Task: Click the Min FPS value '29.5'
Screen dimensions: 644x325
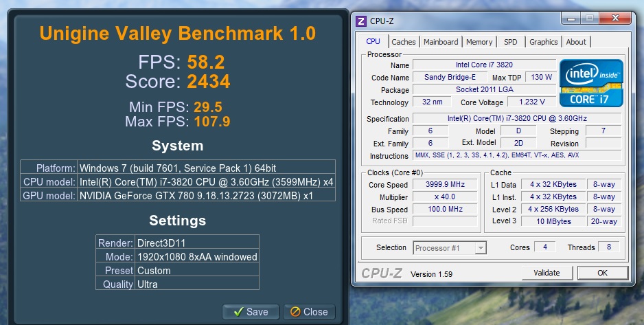Action: tap(208, 107)
